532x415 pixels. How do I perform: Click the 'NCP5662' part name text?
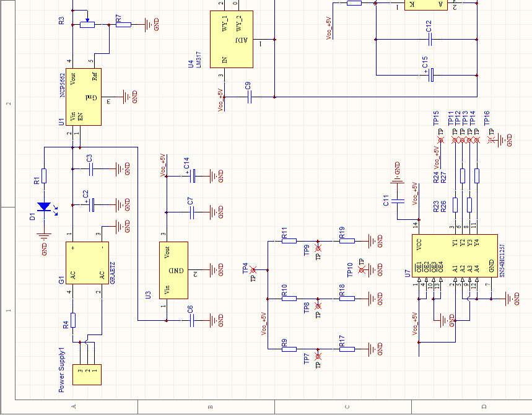(x=63, y=85)
